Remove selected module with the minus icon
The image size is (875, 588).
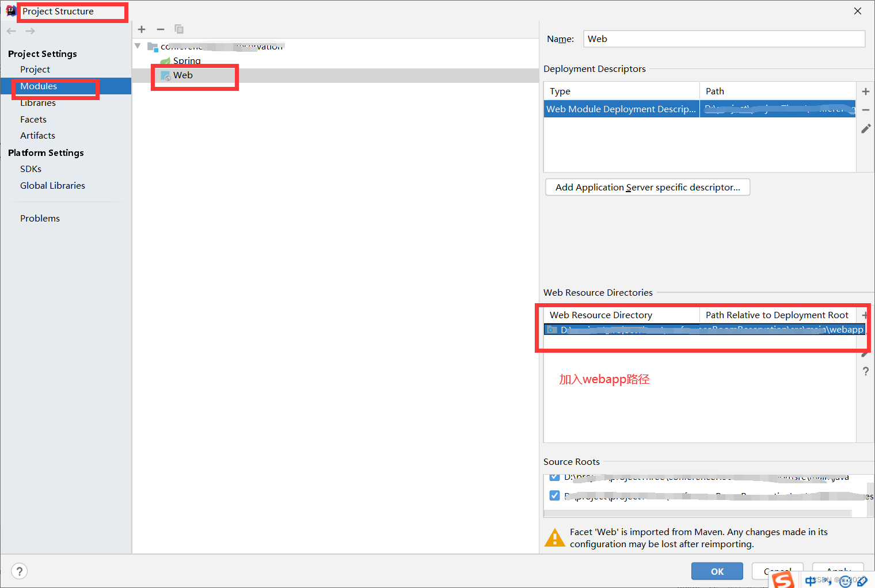[x=160, y=29]
